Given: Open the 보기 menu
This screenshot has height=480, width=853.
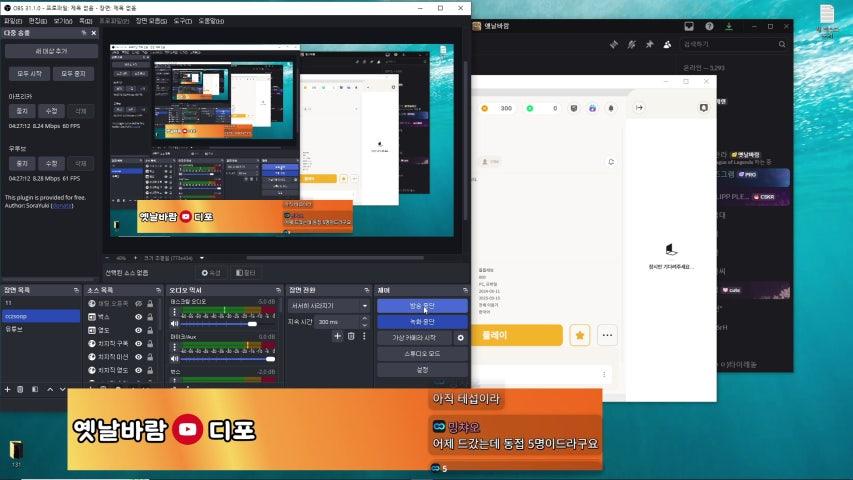Looking at the screenshot, I should point(63,21).
